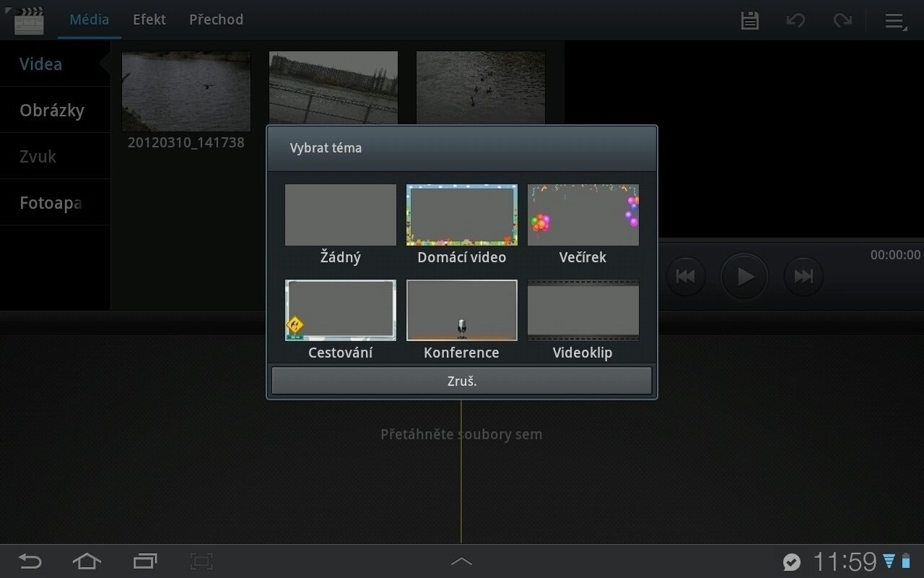The height and width of the screenshot is (578, 924).
Task: Open the Wi-Fi status icon
Action: 889,561
